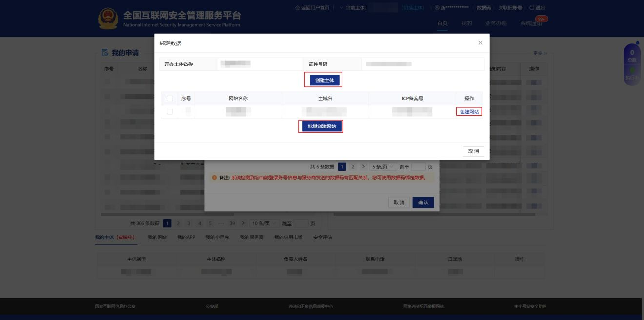Click next page arrow in 386-record pagination
Viewport: 644px width, 320px height.
point(243,223)
